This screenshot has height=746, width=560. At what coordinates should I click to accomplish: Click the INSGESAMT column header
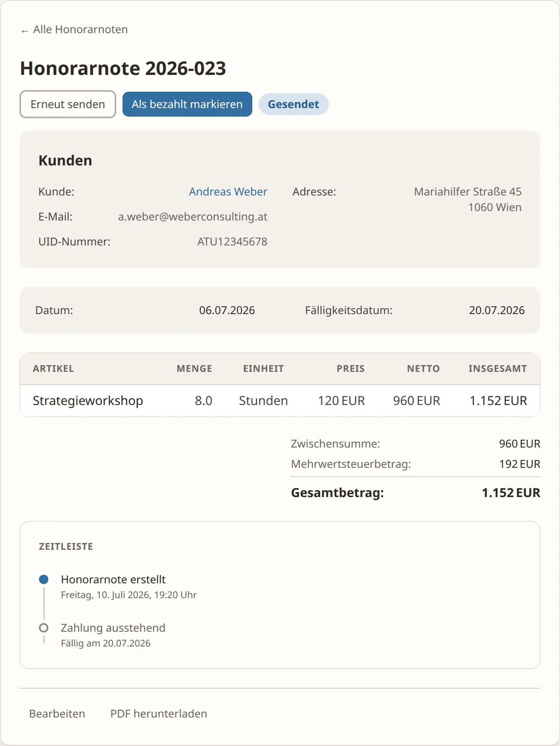point(498,369)
